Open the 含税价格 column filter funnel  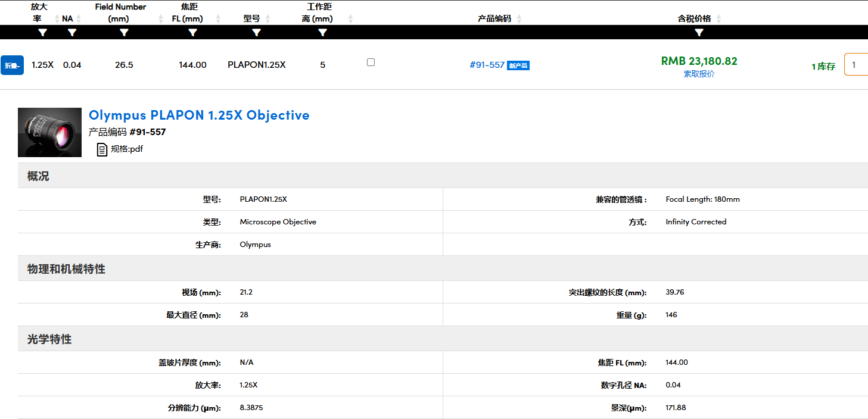point(699,33)
